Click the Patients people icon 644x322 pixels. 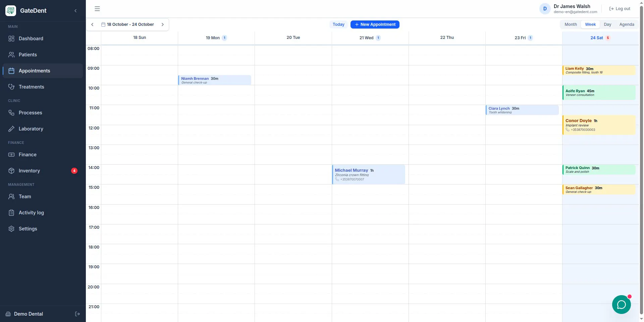[x=11, y=55]
